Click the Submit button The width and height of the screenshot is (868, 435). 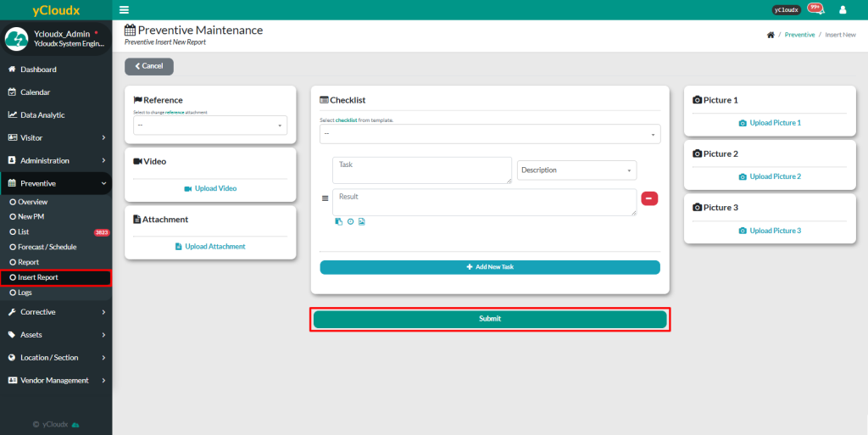[x=490, y=319]
